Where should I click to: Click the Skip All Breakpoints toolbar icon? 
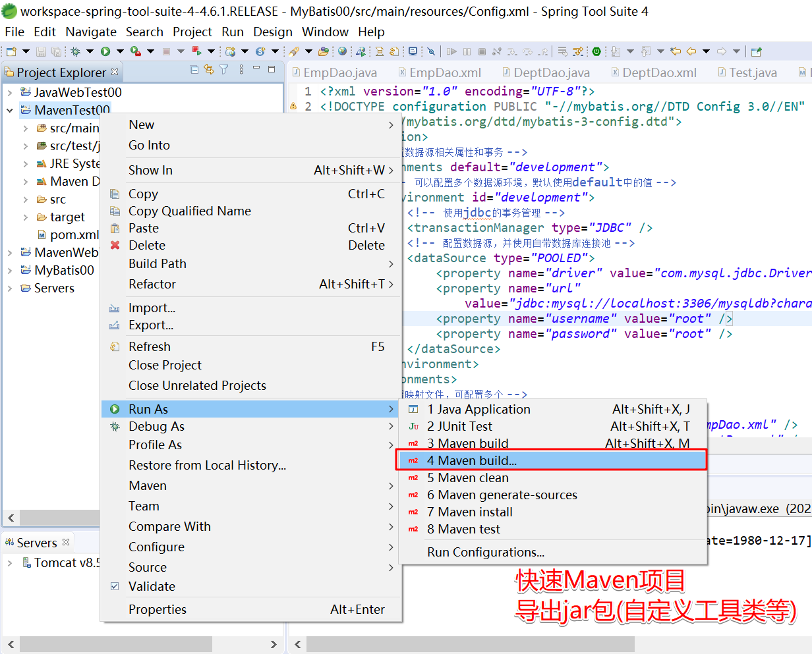click(431, 51)
